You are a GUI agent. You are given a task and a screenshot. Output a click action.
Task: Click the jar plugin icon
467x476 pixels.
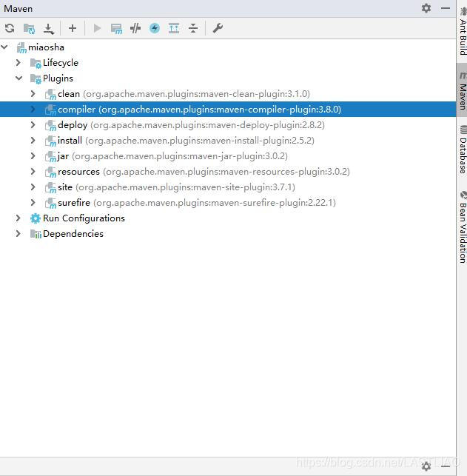[50, 156]
